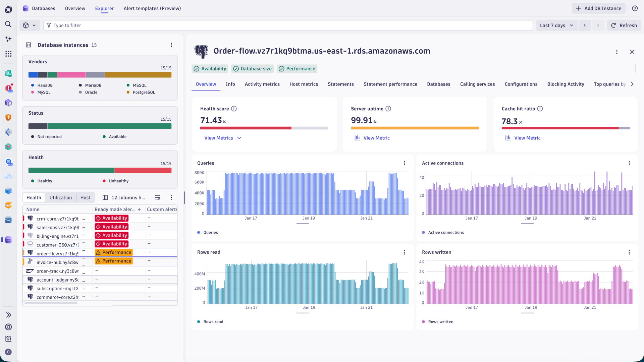
Task: Click Add DB Instance
Action: [598, 8]
